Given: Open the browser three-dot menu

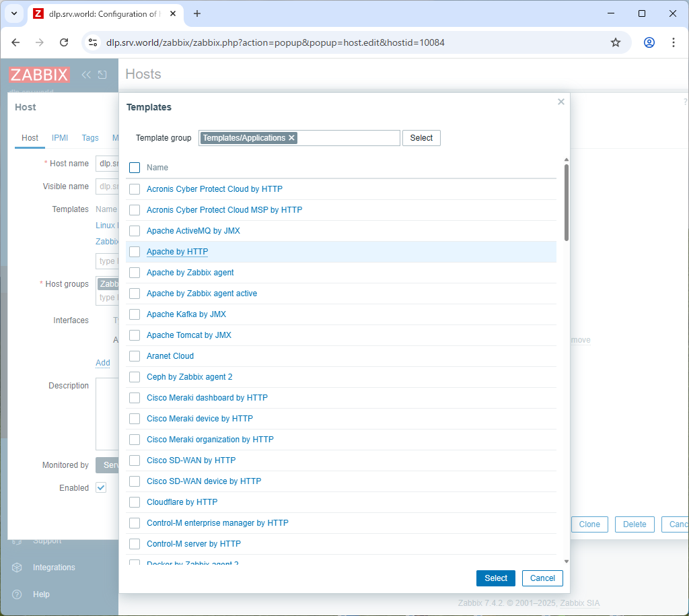Looking at the screenshot, I should pos(673,42).
